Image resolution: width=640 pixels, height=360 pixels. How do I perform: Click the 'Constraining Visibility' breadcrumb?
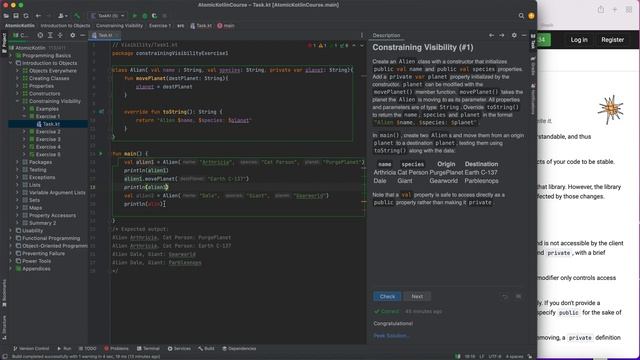[x=120, y=26]
